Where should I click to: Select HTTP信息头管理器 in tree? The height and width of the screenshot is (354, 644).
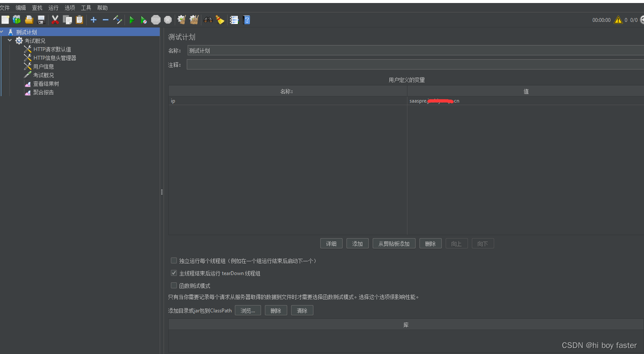click(55, 58)
